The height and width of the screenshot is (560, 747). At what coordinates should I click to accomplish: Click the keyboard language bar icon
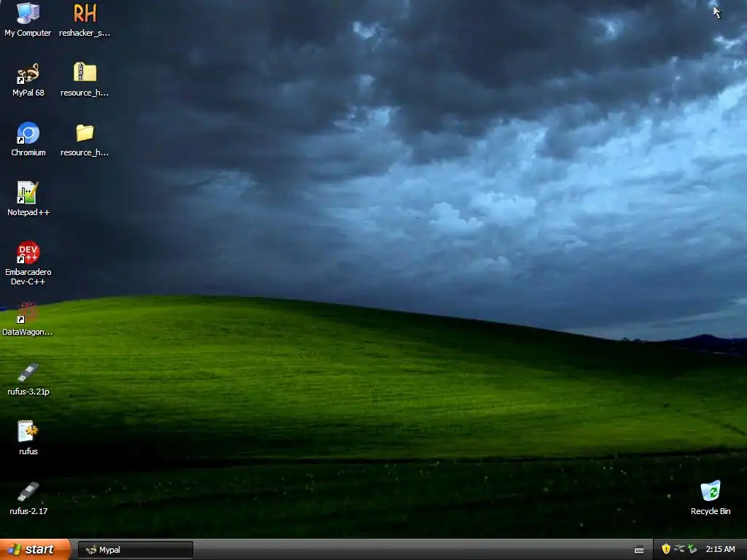click(639, 550)
